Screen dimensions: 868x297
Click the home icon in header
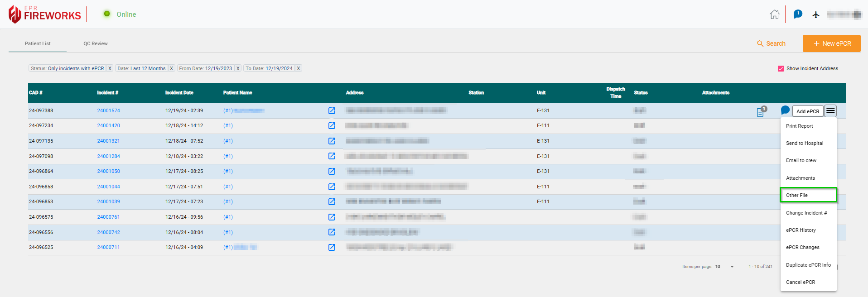point(774,14)
